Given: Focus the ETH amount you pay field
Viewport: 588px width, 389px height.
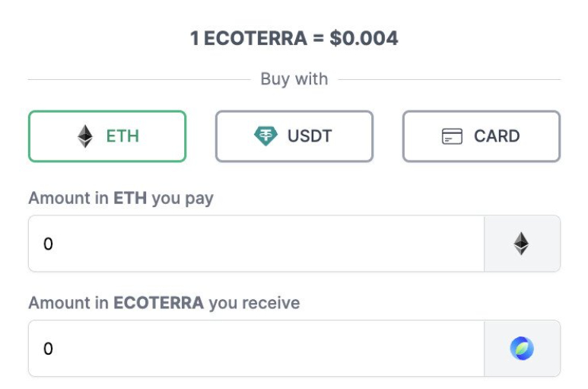Looking at the screenshot, I should 256,244.
